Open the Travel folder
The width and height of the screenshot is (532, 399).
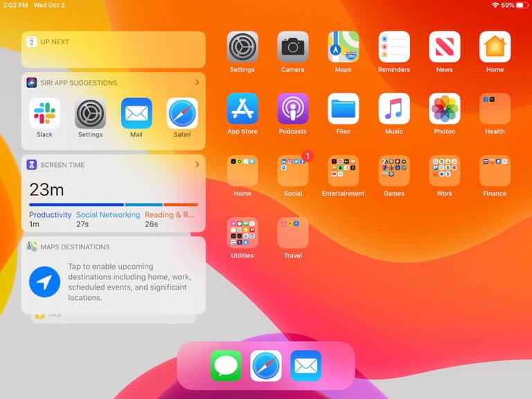pyautogui.click(x=293, y=233)
